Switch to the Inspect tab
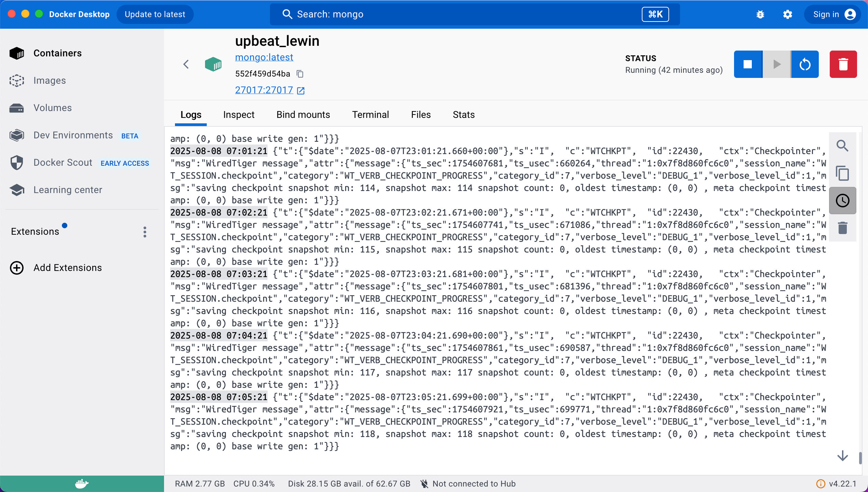868x492 pixels. [x=239, y=115]
